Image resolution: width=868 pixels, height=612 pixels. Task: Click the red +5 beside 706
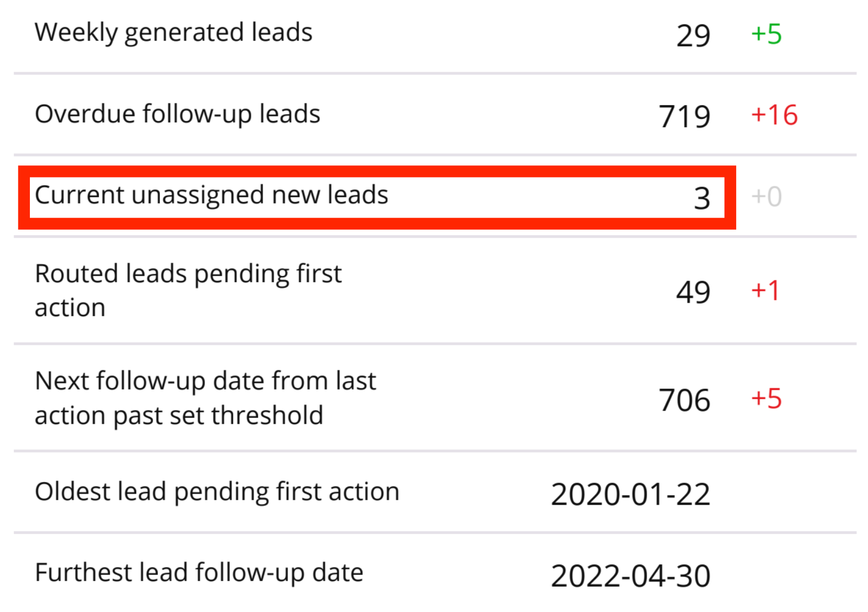coord(766,399)
